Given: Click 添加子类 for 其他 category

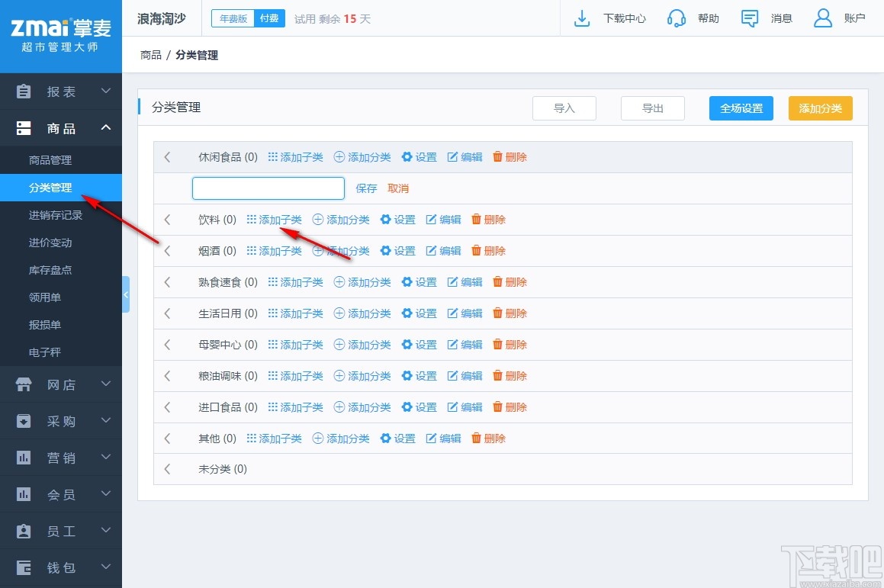Looking at the screenshot, I should (x=274, y=438).
